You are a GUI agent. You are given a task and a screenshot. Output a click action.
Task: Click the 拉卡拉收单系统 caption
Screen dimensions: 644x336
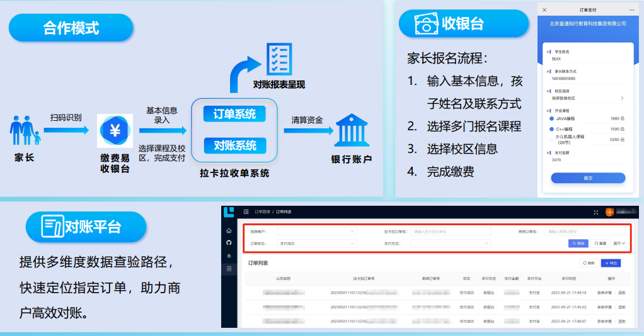234,173
